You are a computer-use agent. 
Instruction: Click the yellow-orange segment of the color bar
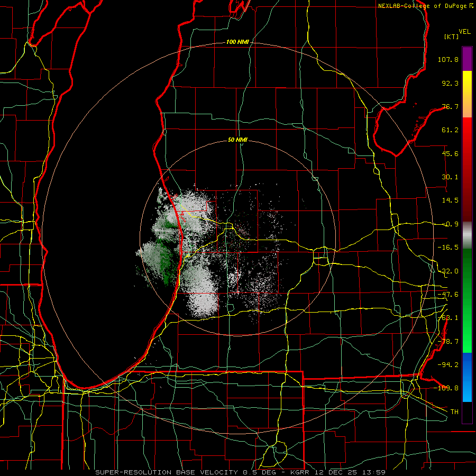pyautogui.click(x=467, y=94)
